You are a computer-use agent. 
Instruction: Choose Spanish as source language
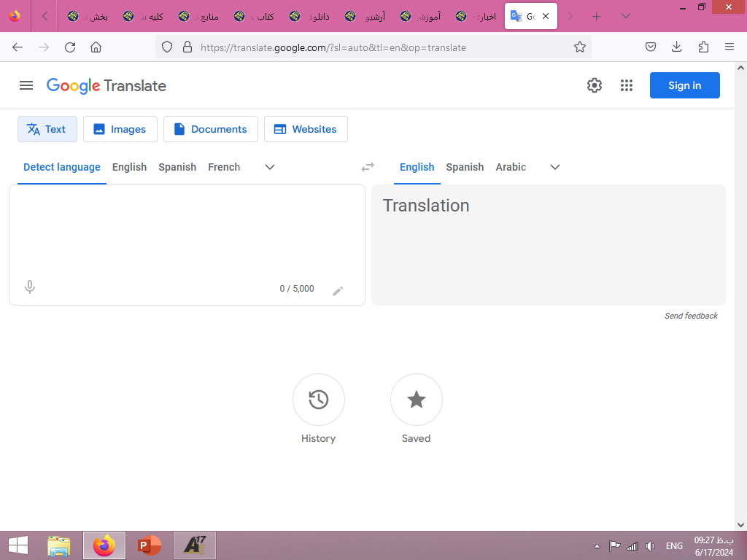[177, 167]
